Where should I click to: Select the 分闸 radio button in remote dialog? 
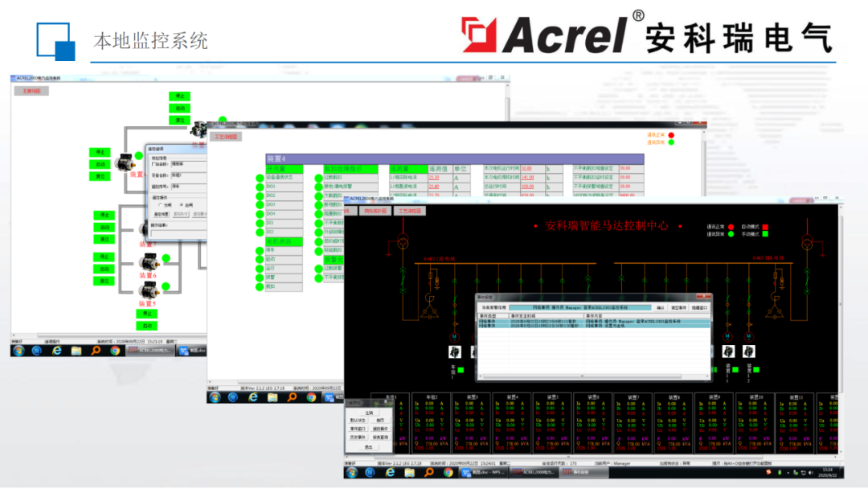[x=161, y=205]
